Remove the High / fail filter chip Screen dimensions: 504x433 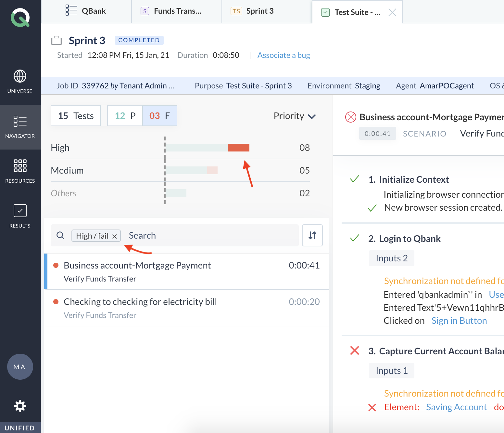[x=115, y=236]
